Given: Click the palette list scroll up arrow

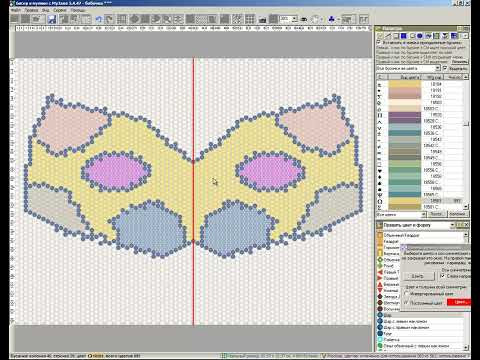Looking at the screenshot, I should pyautogui.click(x=466, y=77).
